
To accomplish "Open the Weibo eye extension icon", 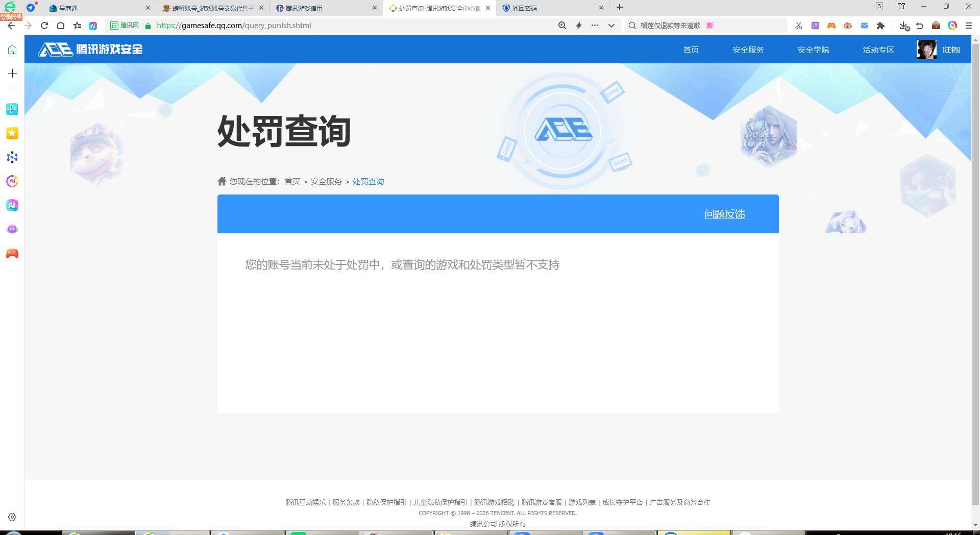I will click(848, 26).
